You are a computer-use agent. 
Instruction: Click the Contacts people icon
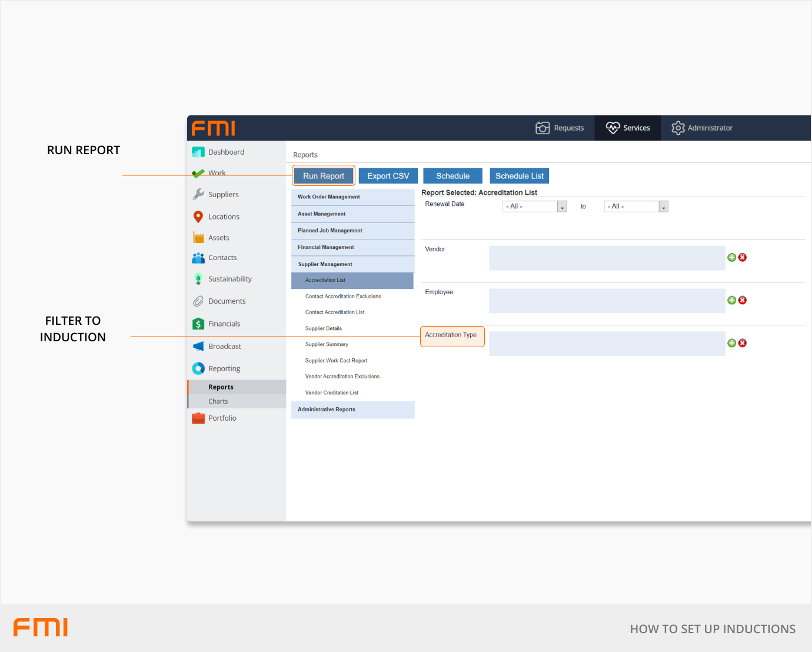(198, 258)
